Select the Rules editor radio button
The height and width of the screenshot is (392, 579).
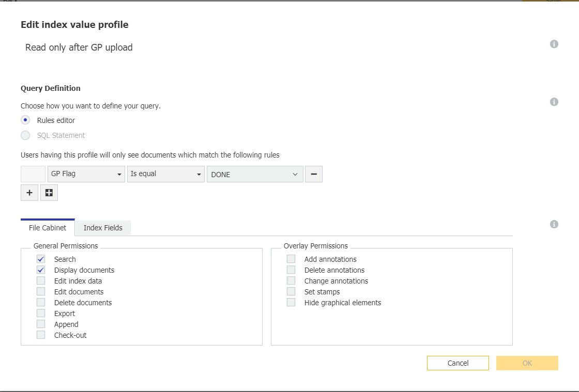(x=25, y=120)
